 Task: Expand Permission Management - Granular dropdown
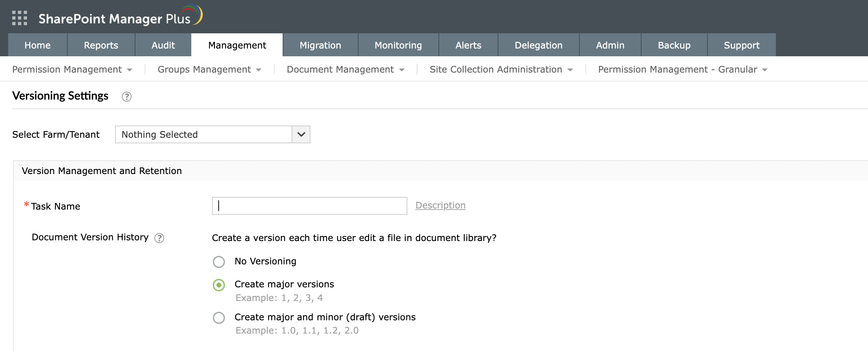(683, 69)
